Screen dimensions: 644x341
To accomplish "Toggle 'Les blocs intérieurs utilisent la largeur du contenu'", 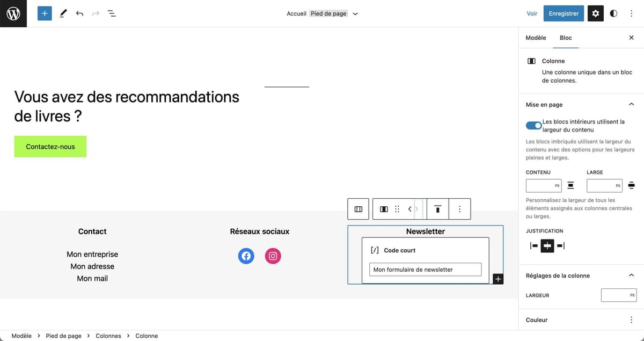I will point(533,125).
